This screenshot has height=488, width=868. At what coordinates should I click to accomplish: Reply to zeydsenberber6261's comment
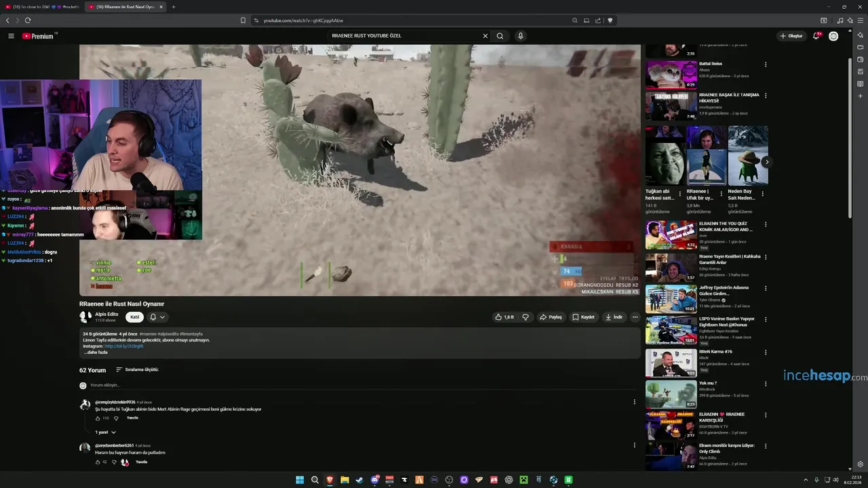(x=141, y=462)
